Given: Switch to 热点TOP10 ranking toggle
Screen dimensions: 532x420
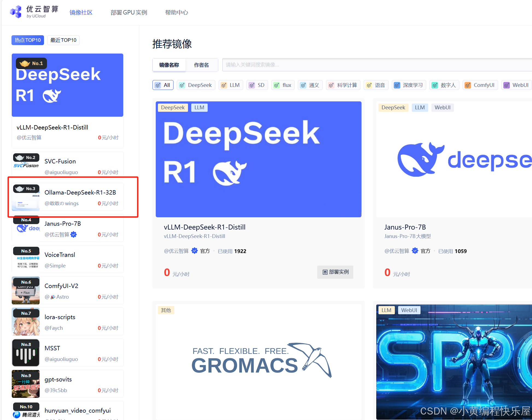Looking at the screenshot, I should coord(28,40).
